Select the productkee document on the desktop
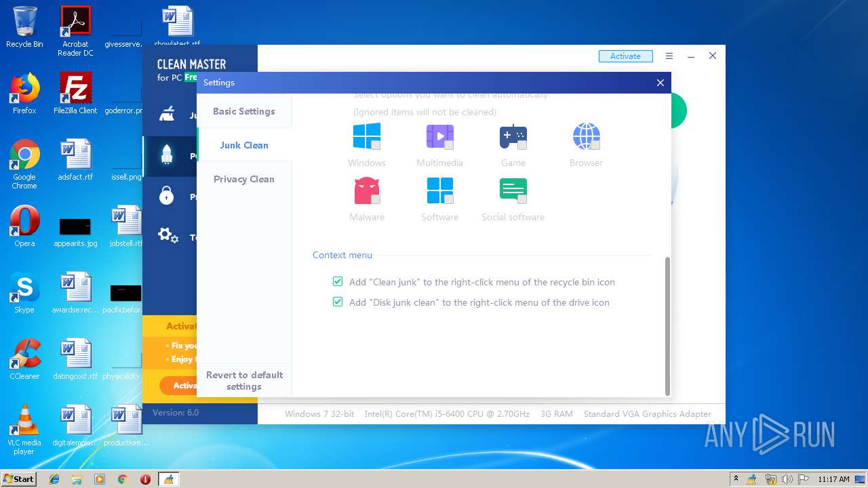Screen dimensions: 868x488 point(126,426)
